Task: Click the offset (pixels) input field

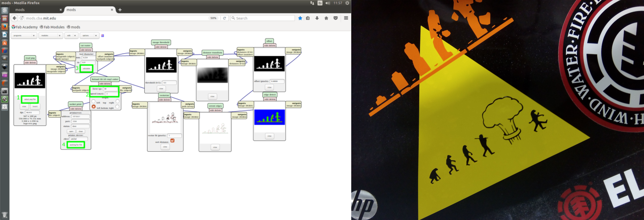Action: (x=277, y=81)
